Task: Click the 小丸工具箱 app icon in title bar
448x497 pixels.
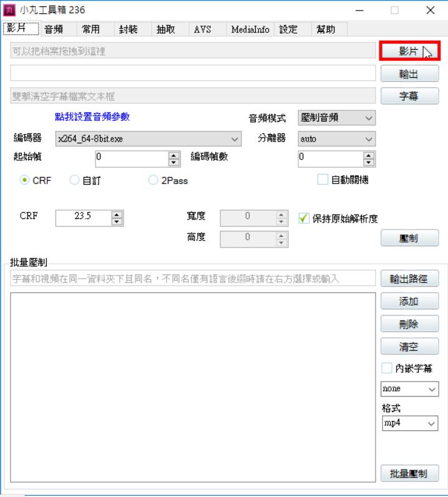Action: 9,10
